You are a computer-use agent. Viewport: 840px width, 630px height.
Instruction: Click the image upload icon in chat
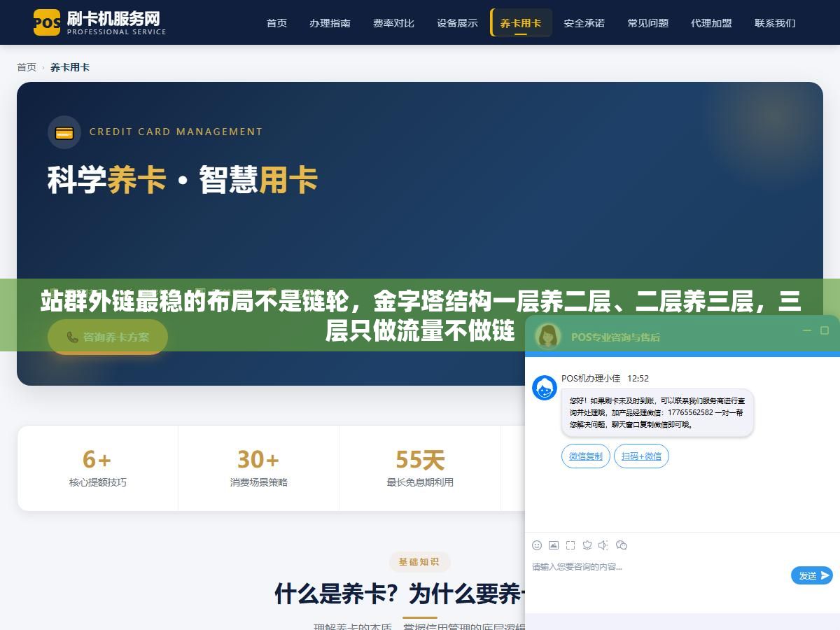[554, 545]
